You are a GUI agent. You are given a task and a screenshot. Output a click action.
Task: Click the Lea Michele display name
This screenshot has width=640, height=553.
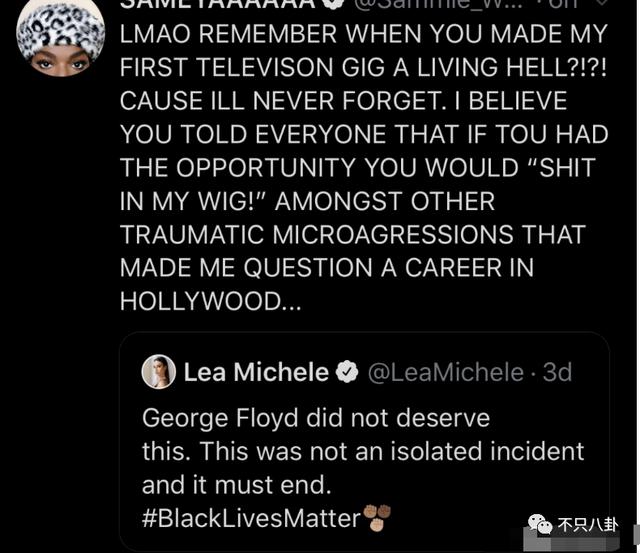[x=256, y=373]
